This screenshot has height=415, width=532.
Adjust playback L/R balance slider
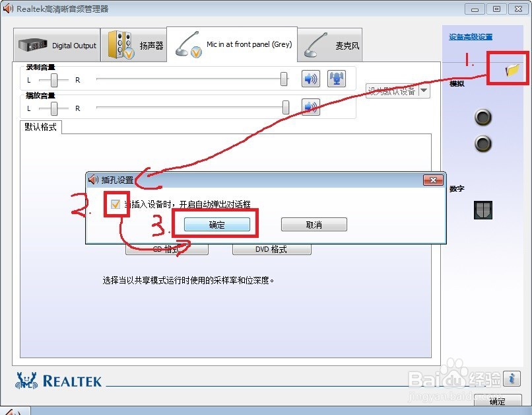(54, 108)
